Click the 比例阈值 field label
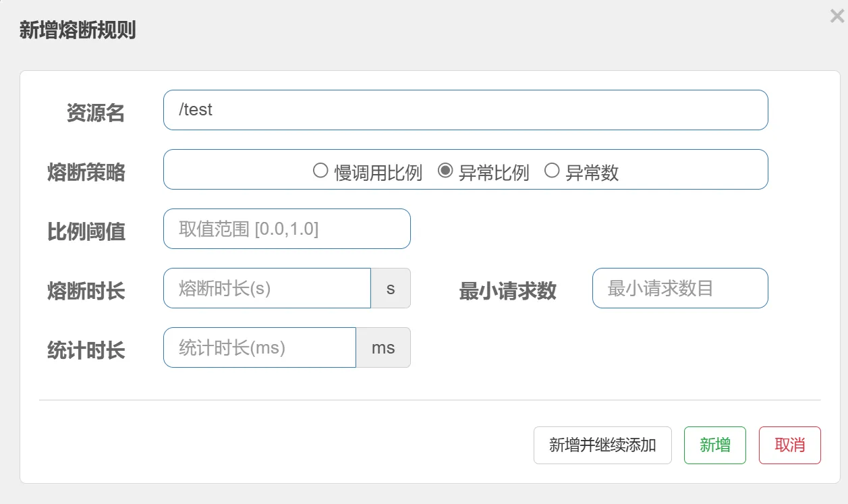 click(86, 231)
